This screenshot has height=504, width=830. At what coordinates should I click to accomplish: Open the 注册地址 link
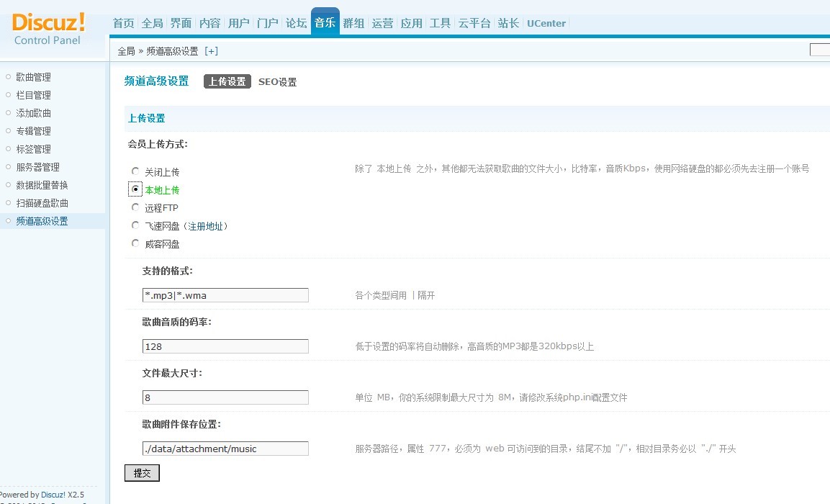click(207, 226)
